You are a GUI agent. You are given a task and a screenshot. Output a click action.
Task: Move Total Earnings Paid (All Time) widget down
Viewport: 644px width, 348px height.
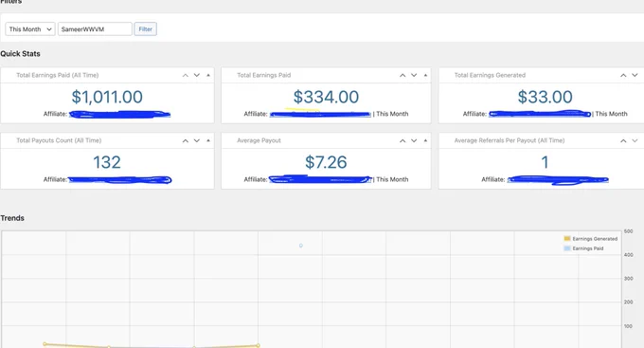pyautogui.click(x=197, y=75)
